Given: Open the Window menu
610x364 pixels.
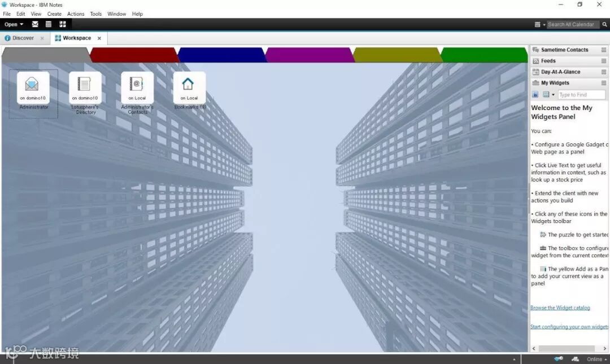Looking at the screenshot, I should 117,14.
